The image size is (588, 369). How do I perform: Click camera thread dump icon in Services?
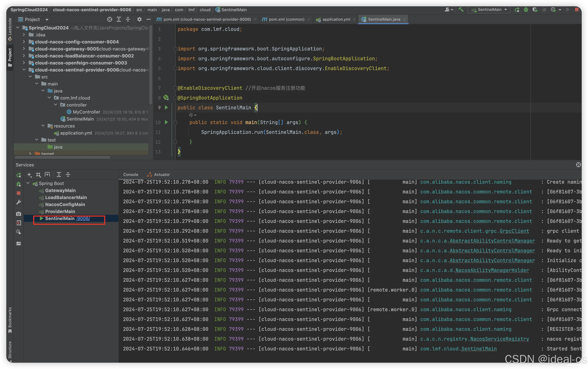tap(19, 214)
